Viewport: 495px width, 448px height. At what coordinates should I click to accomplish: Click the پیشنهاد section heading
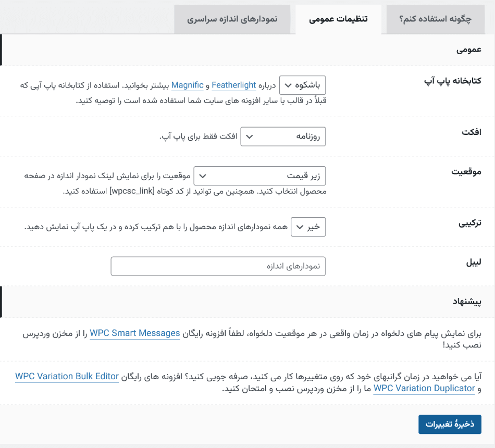tap(467, 302)
